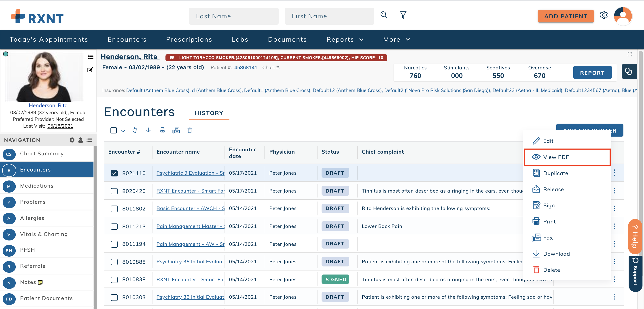Viewport: 644px width, 309px height.
Task: Open row menu for encounter 8010303
Action: coord(614,297)
